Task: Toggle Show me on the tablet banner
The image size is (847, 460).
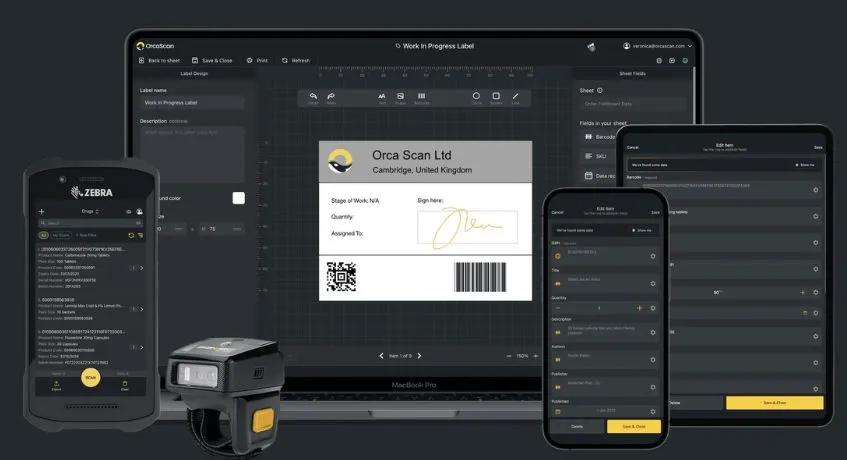Action: (805, 165)
